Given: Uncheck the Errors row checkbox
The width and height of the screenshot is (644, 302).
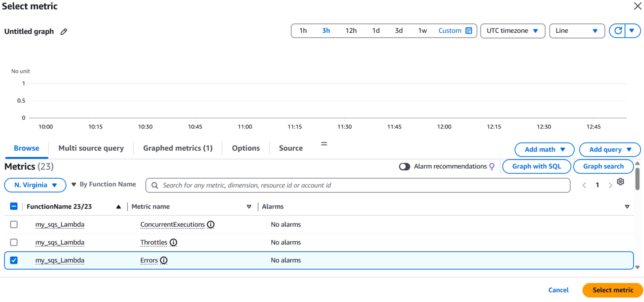Looking at the screenshot, I should 14,260.
